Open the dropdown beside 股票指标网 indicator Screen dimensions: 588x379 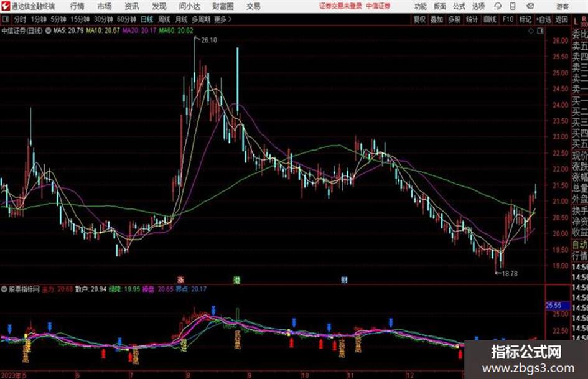point(4,289)
